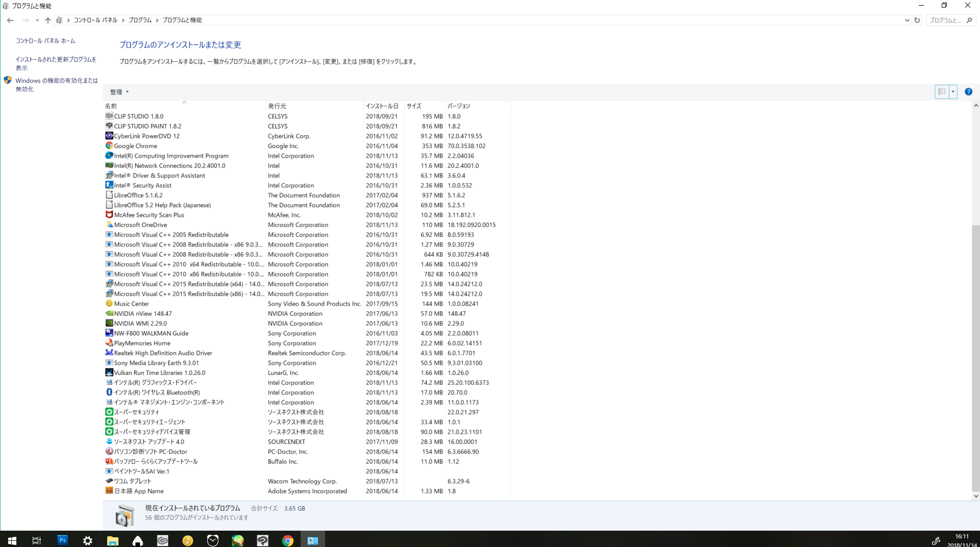Click the パソコン診断ソフト PC-Doctor icon

coord(109,452)
